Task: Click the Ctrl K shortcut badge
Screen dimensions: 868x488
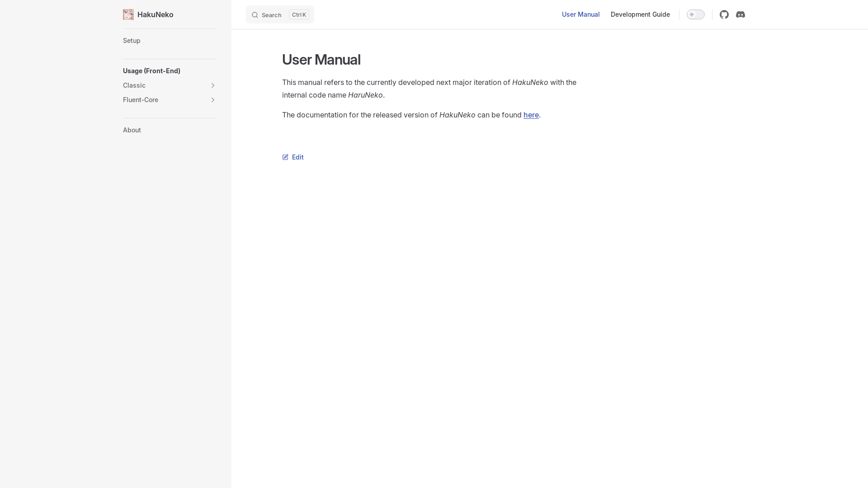Action: (299, 15)
